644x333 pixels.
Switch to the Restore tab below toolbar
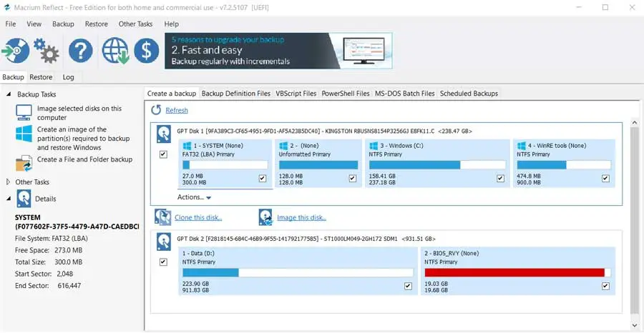pos(41,77)
